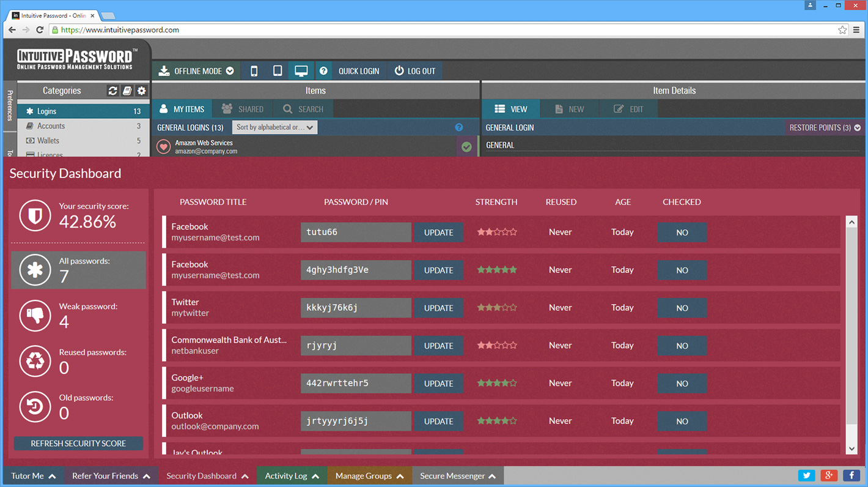Toggle CHECKED status for Commonwealth Bank row
868x487 pixels.
click(682, 346)
